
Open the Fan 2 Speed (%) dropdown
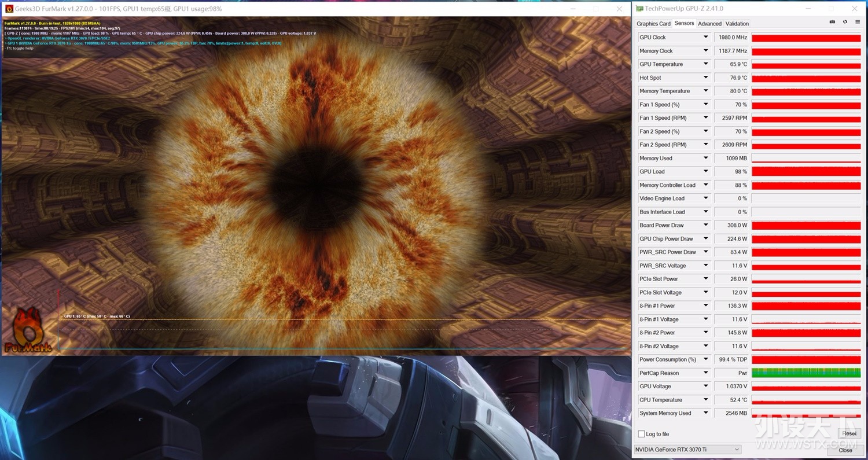click(x=705, y=131)
